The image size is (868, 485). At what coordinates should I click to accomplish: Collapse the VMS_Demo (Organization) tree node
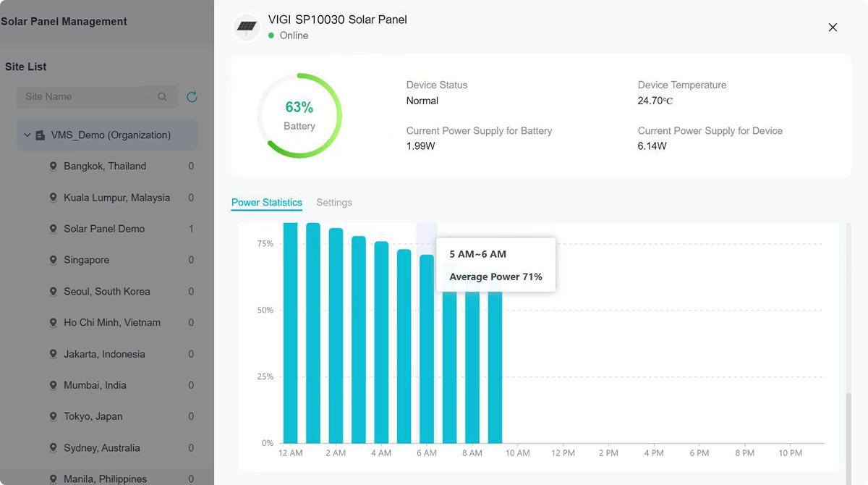27,135
